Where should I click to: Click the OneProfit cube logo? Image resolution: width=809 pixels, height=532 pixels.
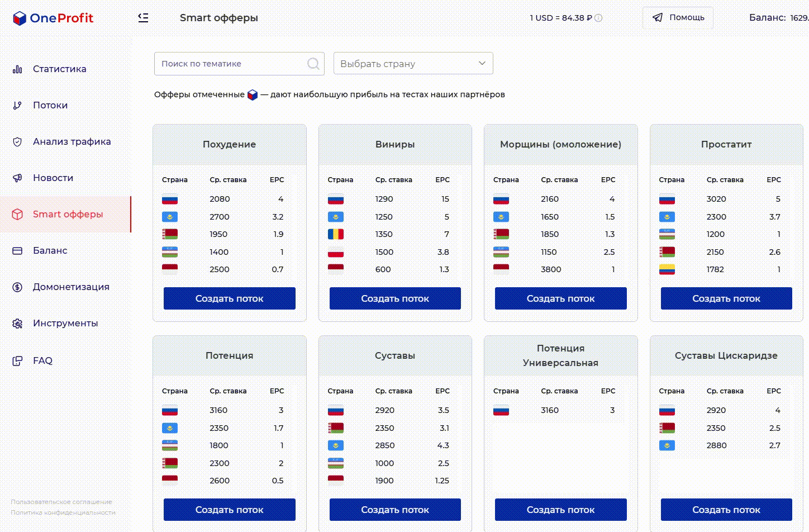20,18
